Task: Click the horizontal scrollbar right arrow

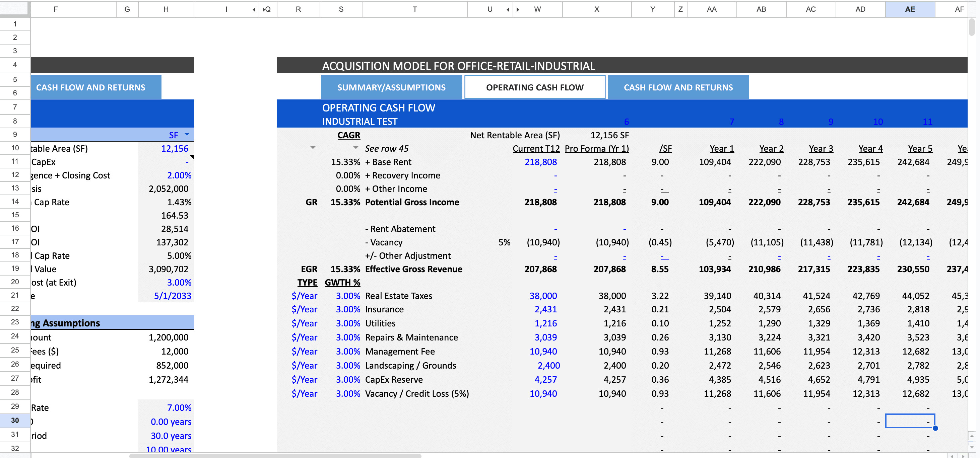Action: [963, 455]
